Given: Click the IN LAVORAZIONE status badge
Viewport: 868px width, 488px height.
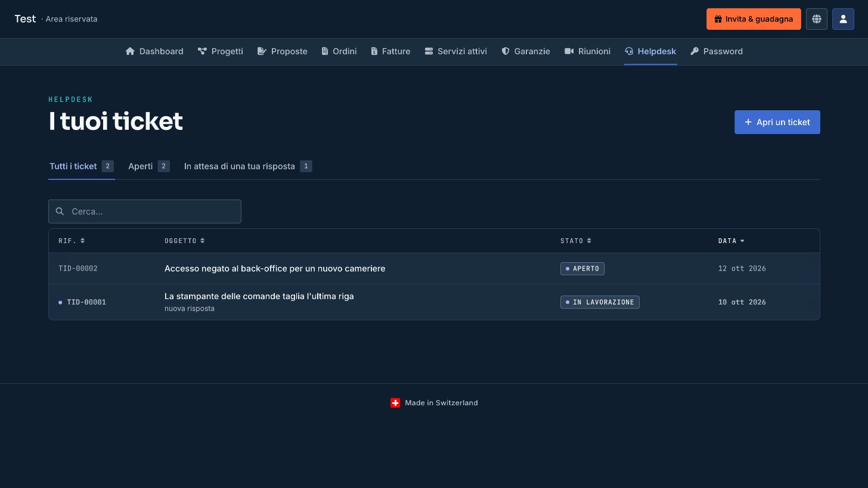Looking at the screenshot, I should coord(600,302).
